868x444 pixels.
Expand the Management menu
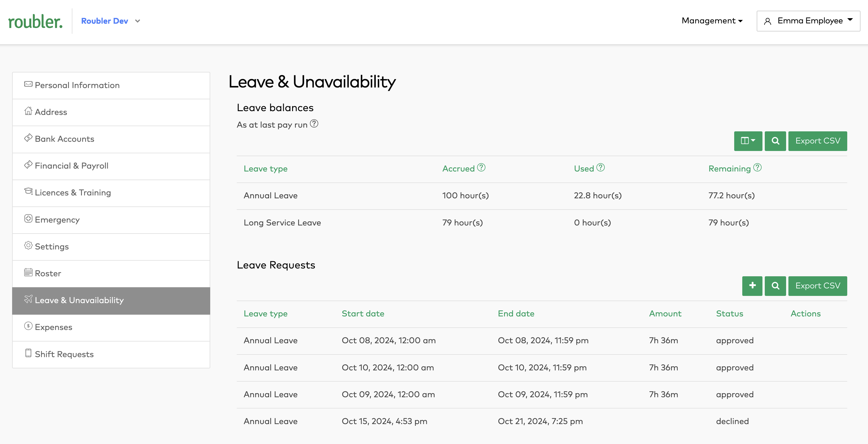[712, 21]
